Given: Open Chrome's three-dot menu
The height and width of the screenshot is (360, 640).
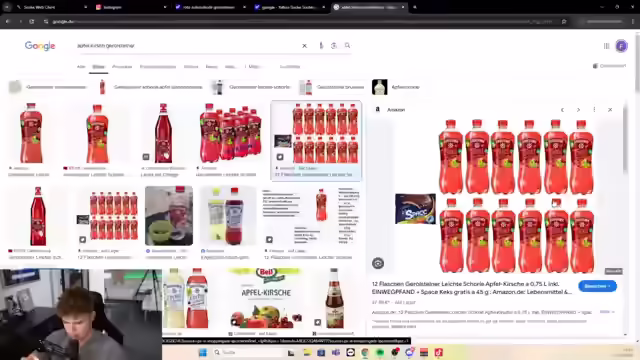Looking at the screenshot, I should (633, 21).
